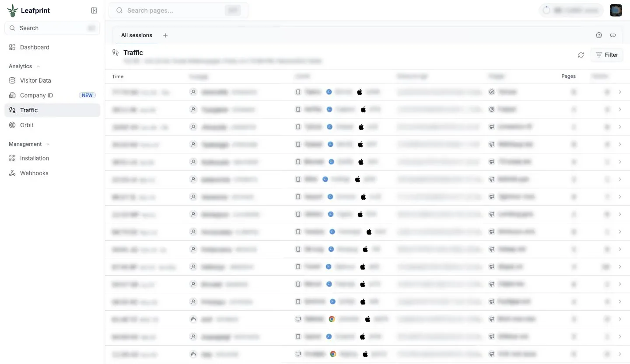Click the Company ID building icon
This screenshot has width=630, height=364.
(x=12, y=95)
